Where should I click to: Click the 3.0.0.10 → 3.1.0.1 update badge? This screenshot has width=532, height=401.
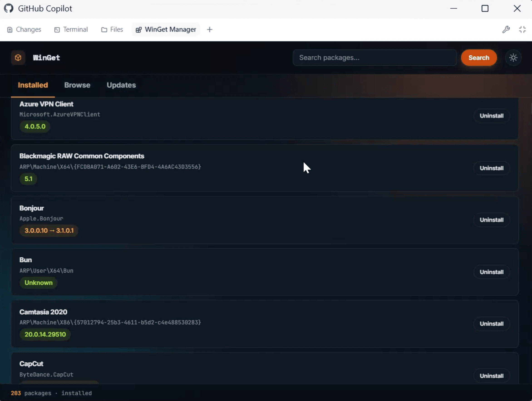click(49, 230)
